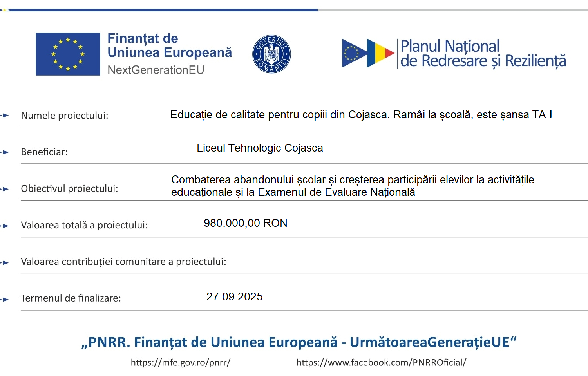
Task: Click the arrow bullet beside Valoarea totală
Action: click(x=5, y=226)
